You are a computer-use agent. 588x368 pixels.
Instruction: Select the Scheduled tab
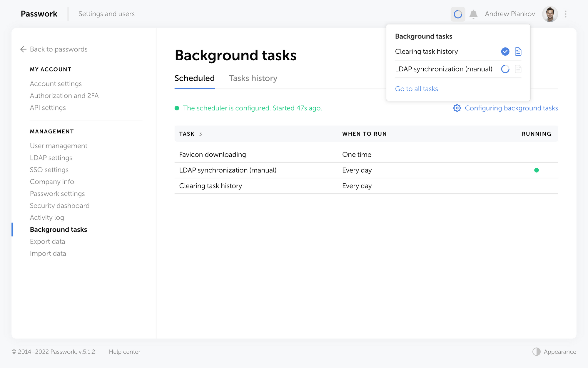click(x=194, y=78)
